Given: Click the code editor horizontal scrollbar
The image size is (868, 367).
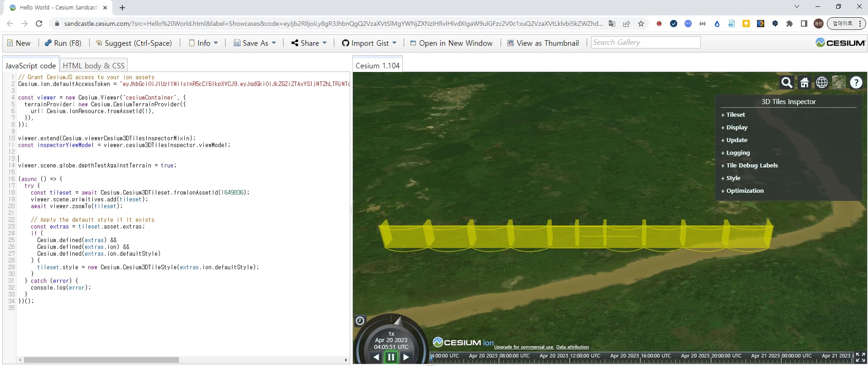Looking at the screenshot, I should tap(101, 360).
